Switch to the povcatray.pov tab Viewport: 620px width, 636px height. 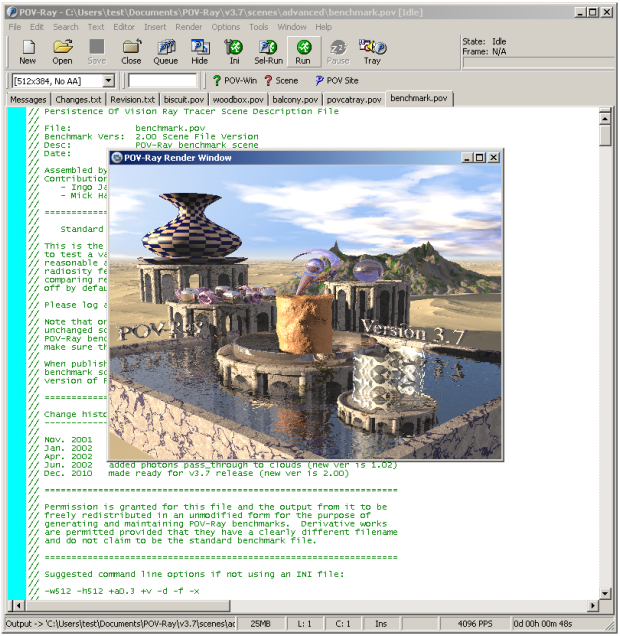[354, 100]
